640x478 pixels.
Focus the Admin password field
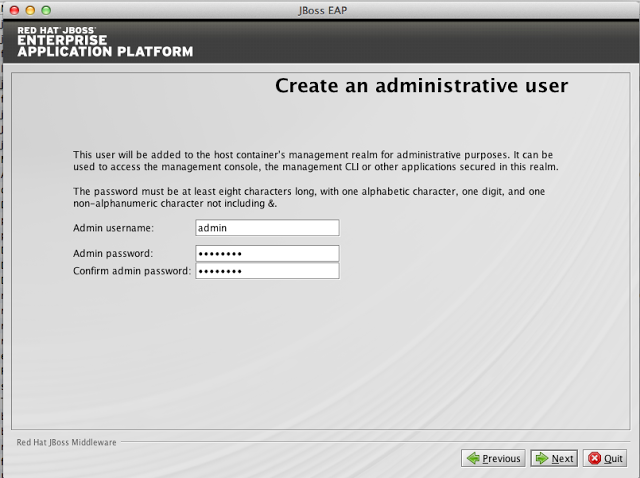tap(267, 253)
